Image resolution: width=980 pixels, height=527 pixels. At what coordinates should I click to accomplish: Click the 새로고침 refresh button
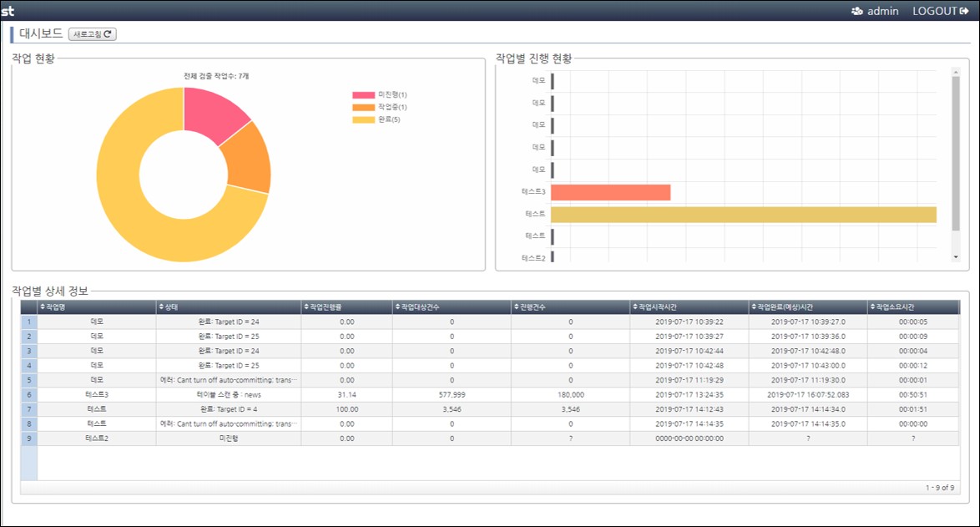(x=93, y=34)
